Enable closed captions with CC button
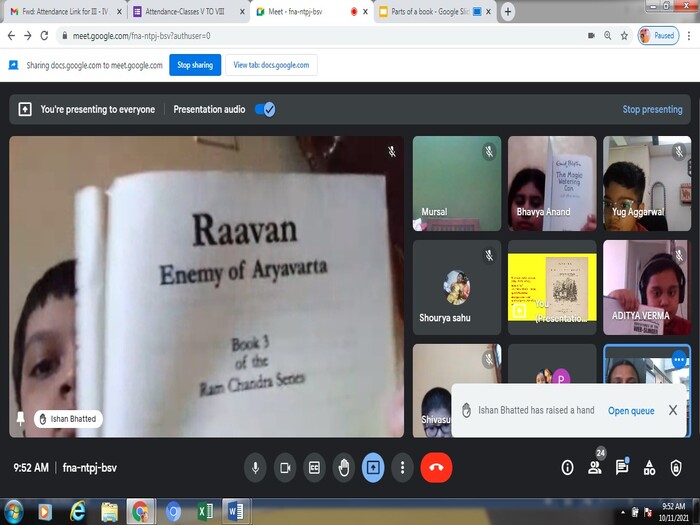 [x=314, y=467]
